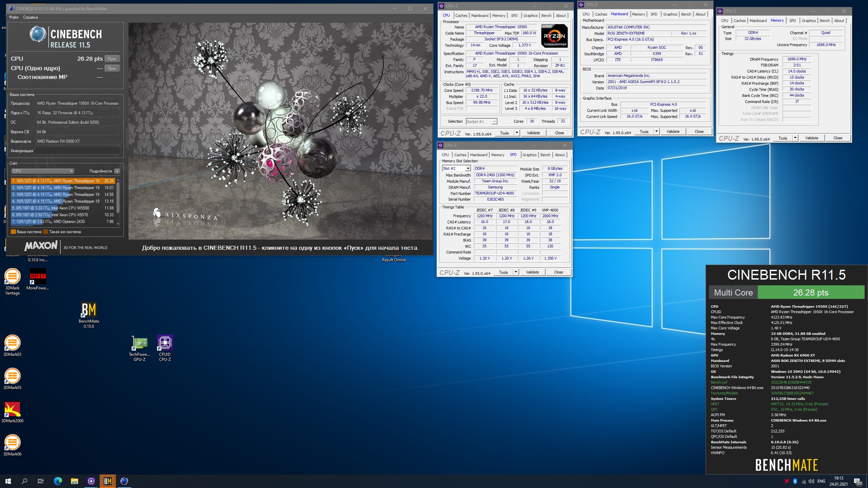Open the Файл menu in Cinebench

pyautogui.click(x=14, y=17)
